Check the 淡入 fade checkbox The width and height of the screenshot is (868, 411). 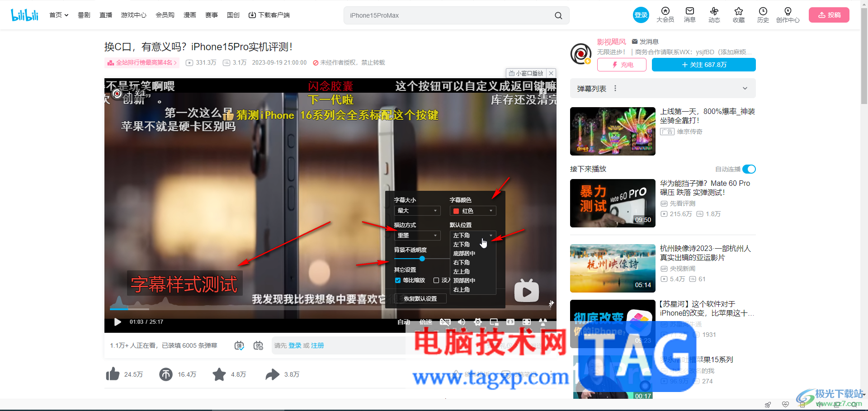(436, 280)
